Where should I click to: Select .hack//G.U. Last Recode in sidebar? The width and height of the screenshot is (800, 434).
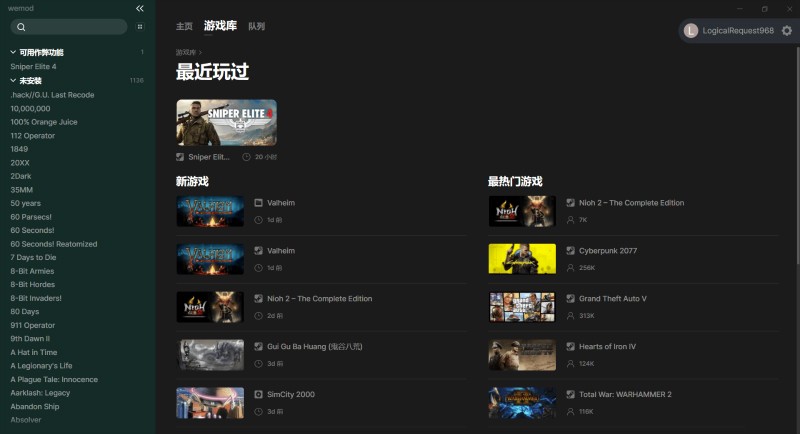pyautogui.click(x=53, y=95)
